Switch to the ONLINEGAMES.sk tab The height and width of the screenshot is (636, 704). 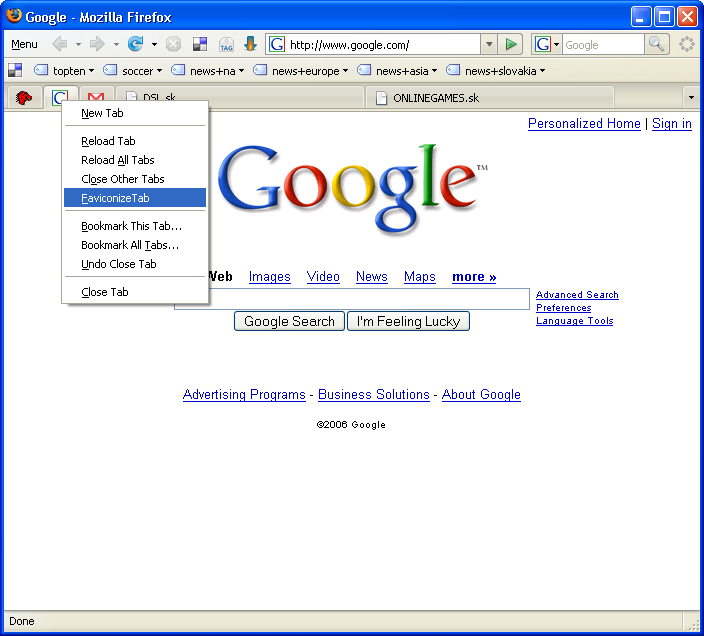point(489,97)
